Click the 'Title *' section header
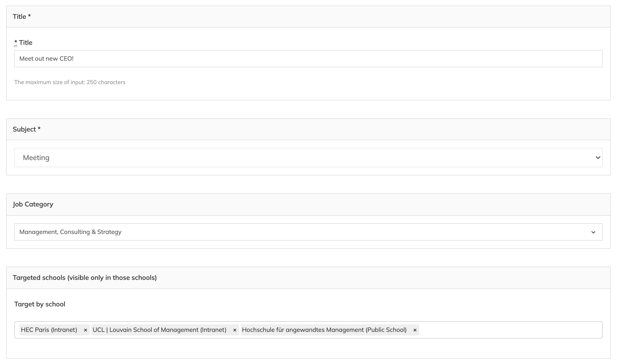 pos(22,17)
